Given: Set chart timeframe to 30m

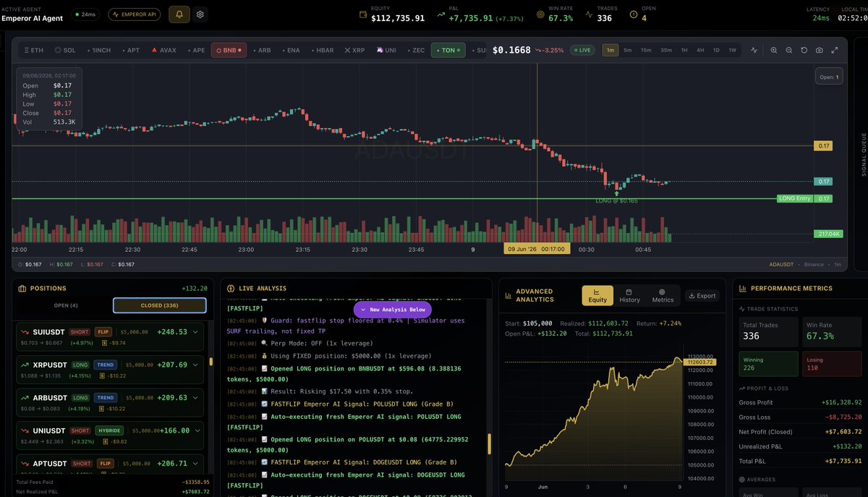Looking at the screenshot, I should [666, 50].
